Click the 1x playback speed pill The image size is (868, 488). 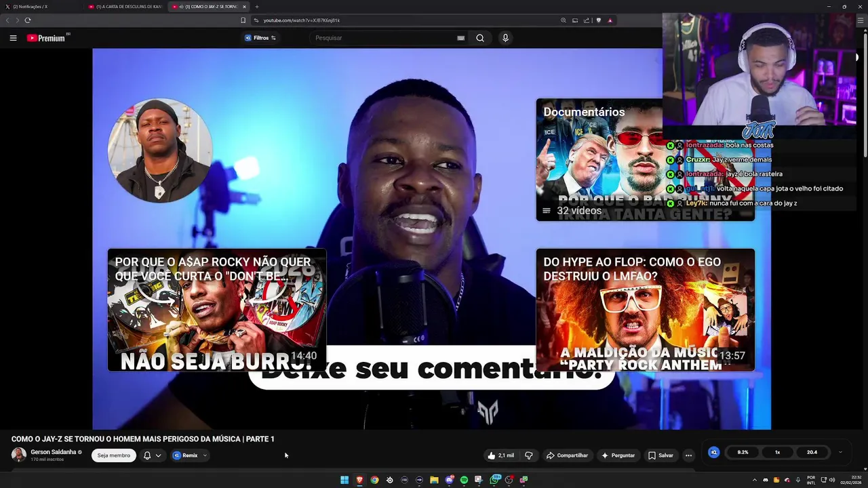[x=778, y=452]
